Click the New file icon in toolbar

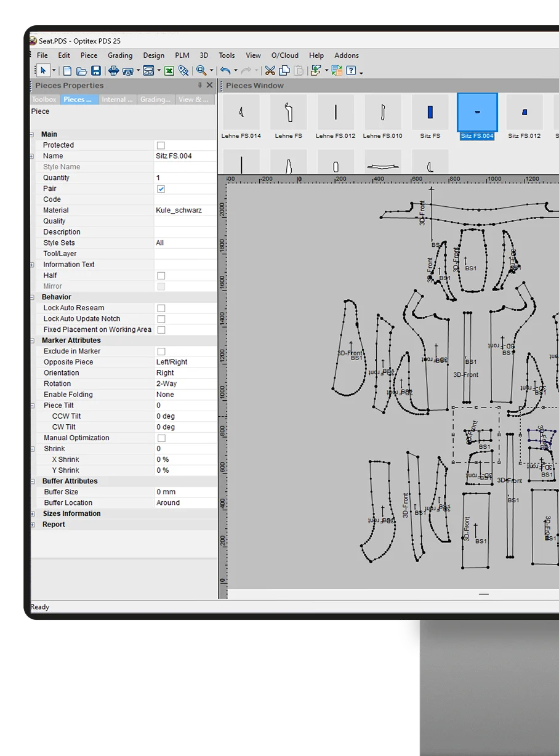point(68,71)
